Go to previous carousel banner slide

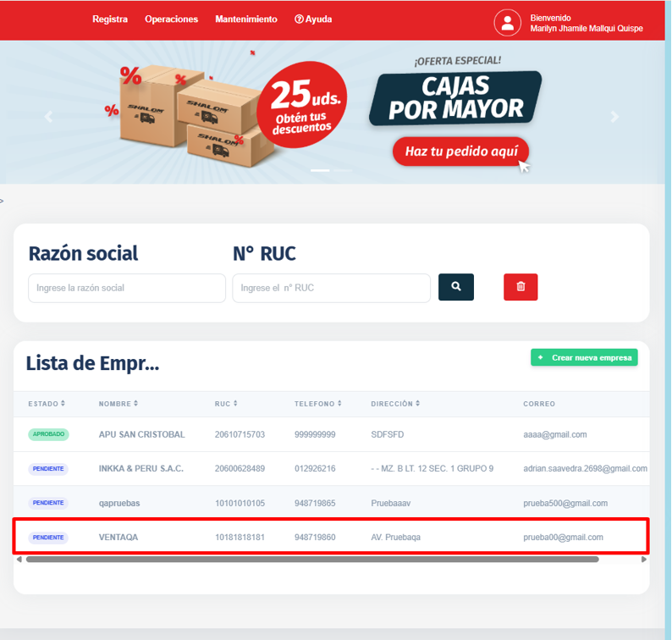pos(48,117)
